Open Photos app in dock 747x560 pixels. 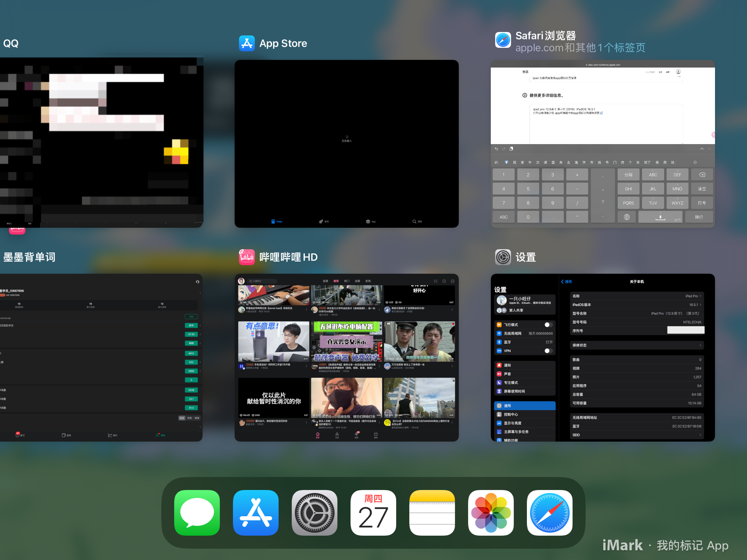pyautogui.click(x=491, y=512)
